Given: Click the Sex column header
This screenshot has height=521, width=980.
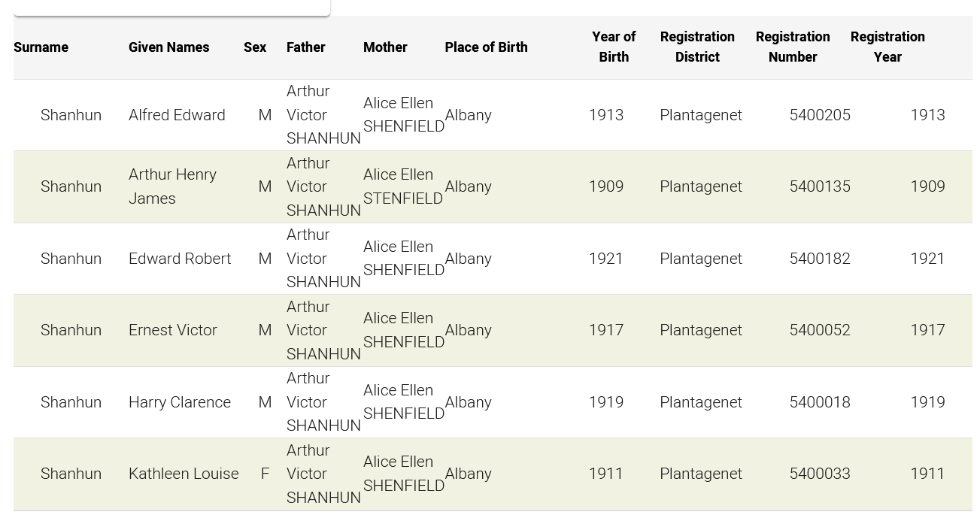Looking at the screenshot, I should coord(255,47).
